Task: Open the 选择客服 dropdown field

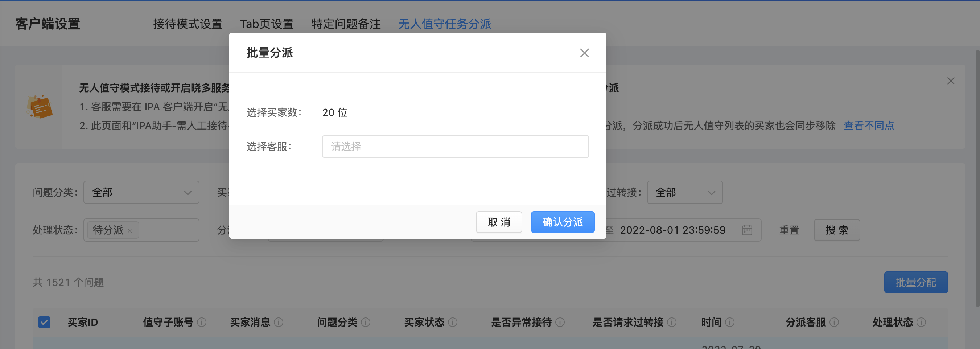Action: coord(456,147)
